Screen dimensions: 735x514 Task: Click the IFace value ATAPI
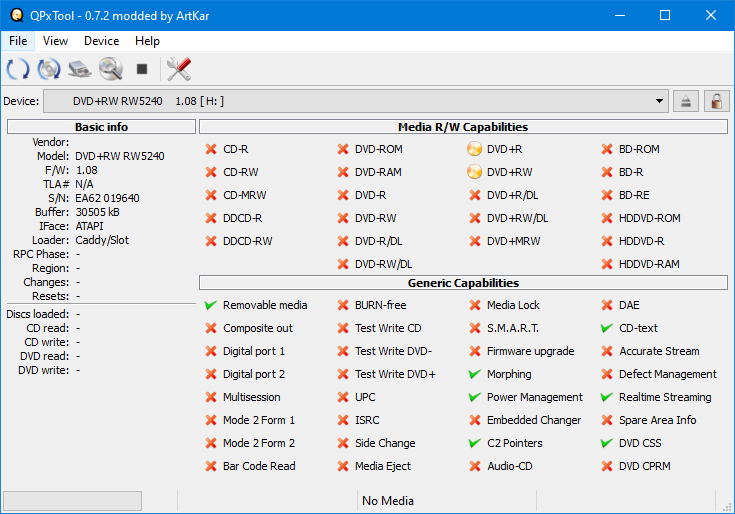point(90,226)
